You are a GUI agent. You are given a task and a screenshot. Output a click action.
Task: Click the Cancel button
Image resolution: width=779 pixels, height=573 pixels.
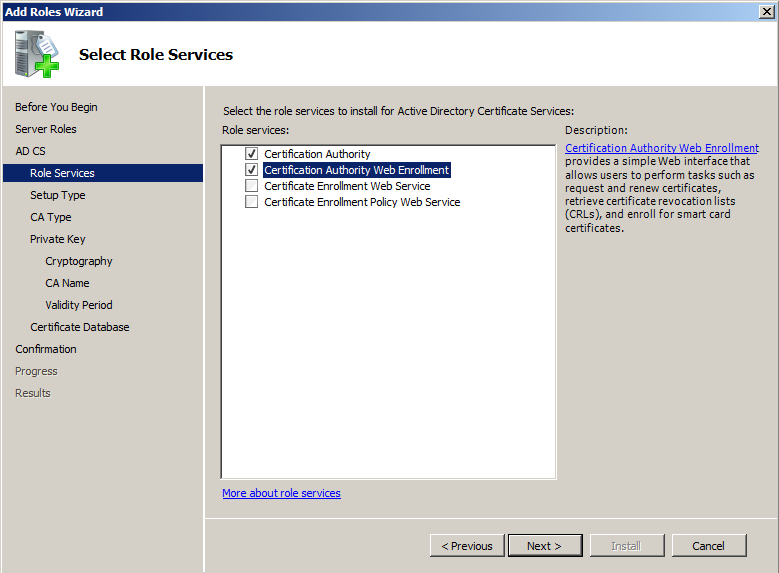click(x=708, y=546)
